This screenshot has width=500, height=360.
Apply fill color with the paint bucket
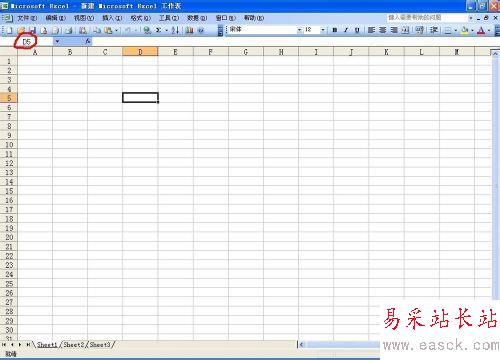465,30
